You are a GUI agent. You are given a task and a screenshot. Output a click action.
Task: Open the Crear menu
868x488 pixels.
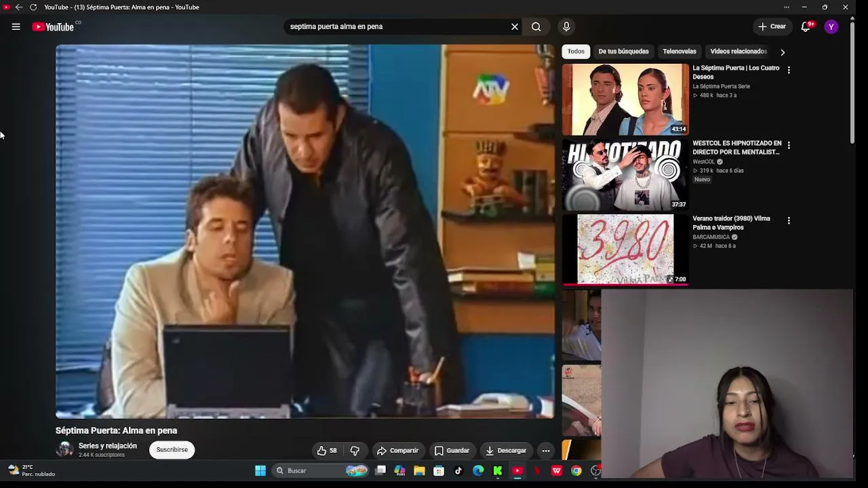point(772,26)
